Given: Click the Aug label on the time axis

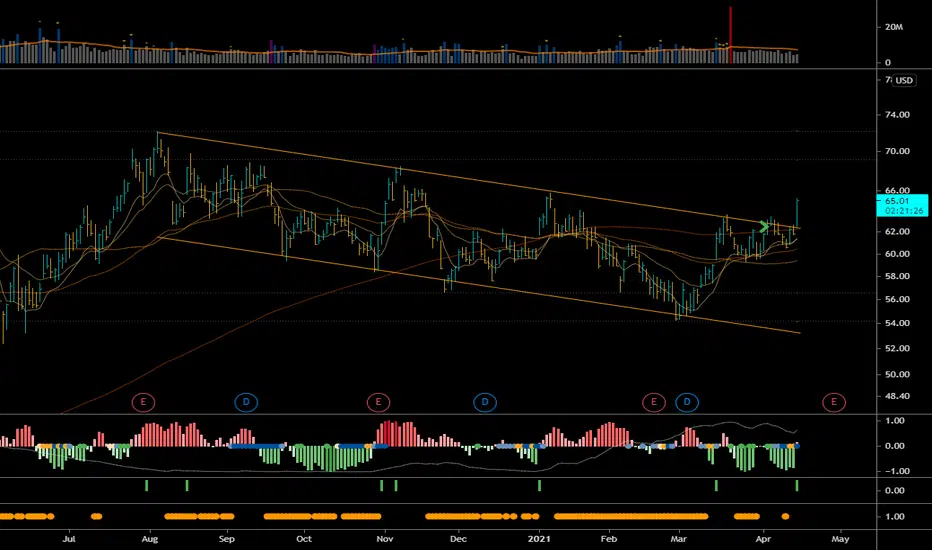Looking at the screenshot, I should point(150,539).
